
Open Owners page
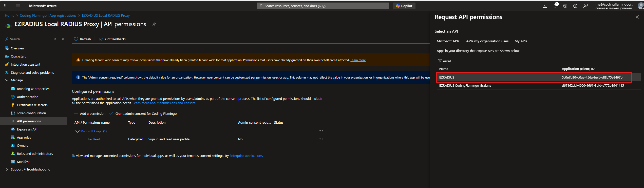[22, 145]
